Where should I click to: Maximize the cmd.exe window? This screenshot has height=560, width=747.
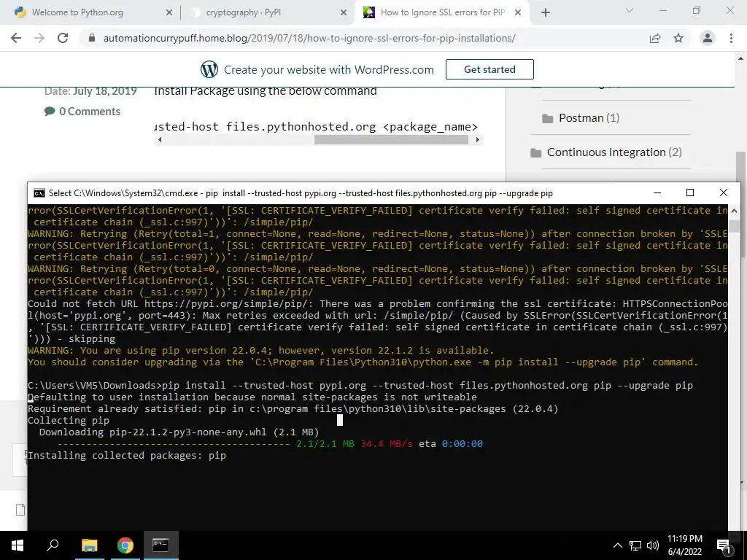click(690, 192)
